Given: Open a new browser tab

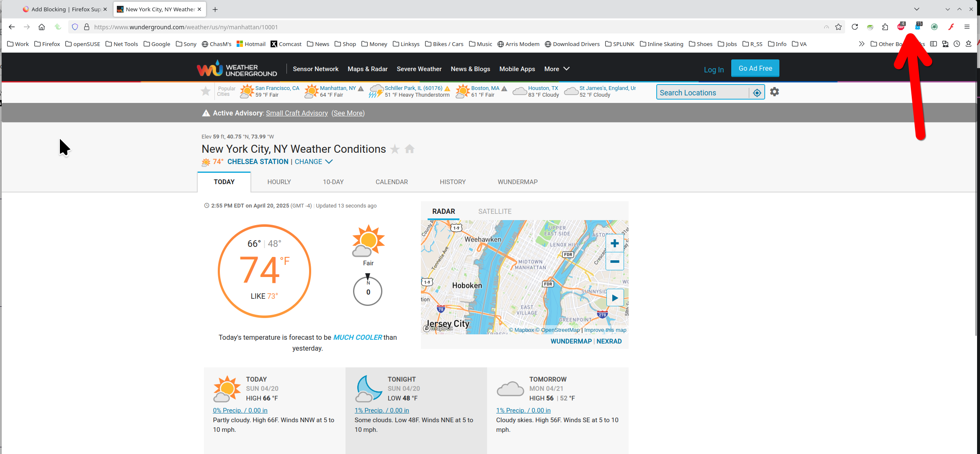Looking at the screenshot, I should [x=215, y=9].
